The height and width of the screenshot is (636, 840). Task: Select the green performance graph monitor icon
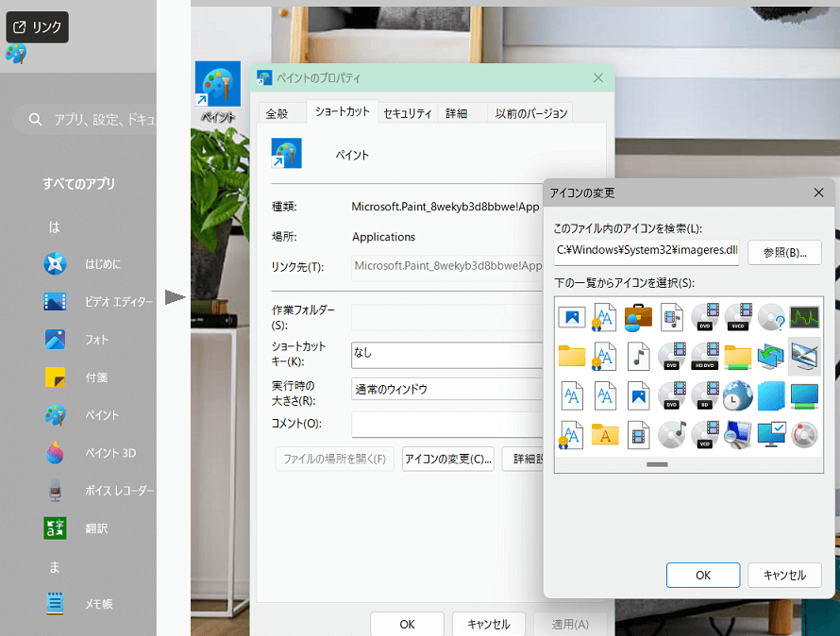click(x=805, y=317)
